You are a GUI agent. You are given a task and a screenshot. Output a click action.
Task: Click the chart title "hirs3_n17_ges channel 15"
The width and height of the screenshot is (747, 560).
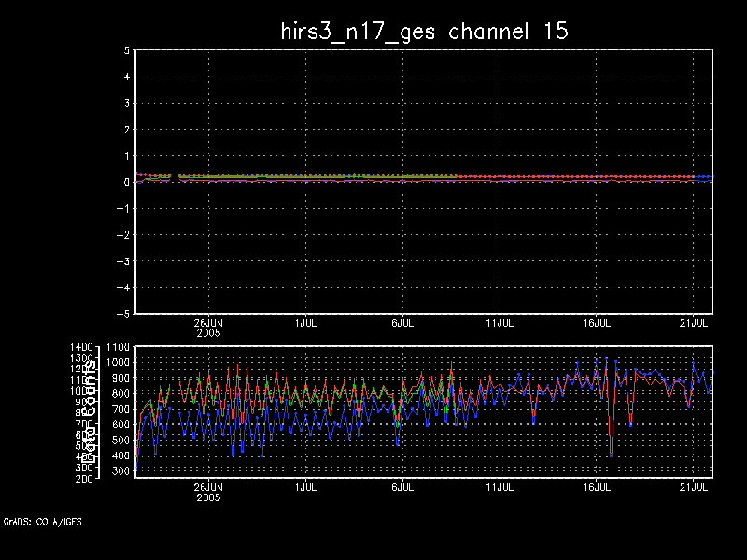pos(425,31)
